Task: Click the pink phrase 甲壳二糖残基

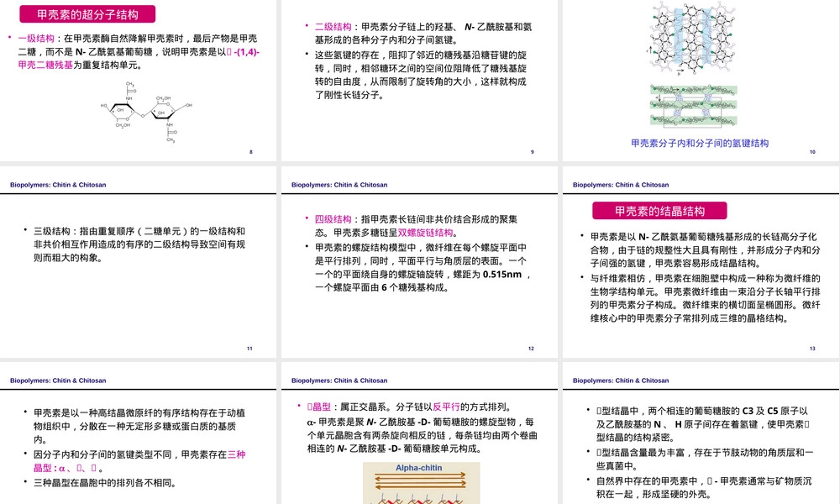Action: (x=45, y=66)
